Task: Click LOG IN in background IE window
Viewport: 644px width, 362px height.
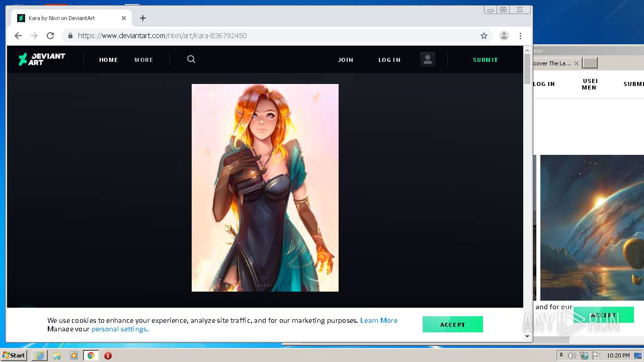Action: (x=544, y=84)
